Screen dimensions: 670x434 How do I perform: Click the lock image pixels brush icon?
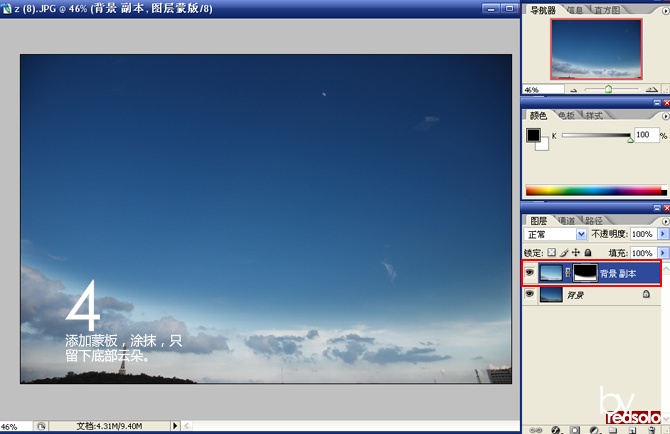pyautogui.click(x=564, y=252)
